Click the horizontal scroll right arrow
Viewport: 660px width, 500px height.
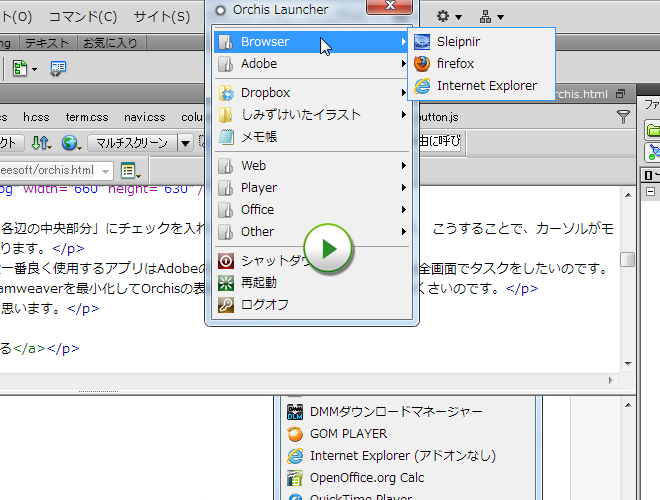(x=611, y=380)
